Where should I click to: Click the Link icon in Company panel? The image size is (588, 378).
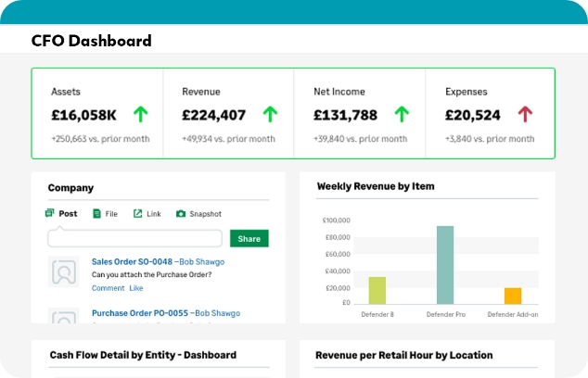(137, 214)
